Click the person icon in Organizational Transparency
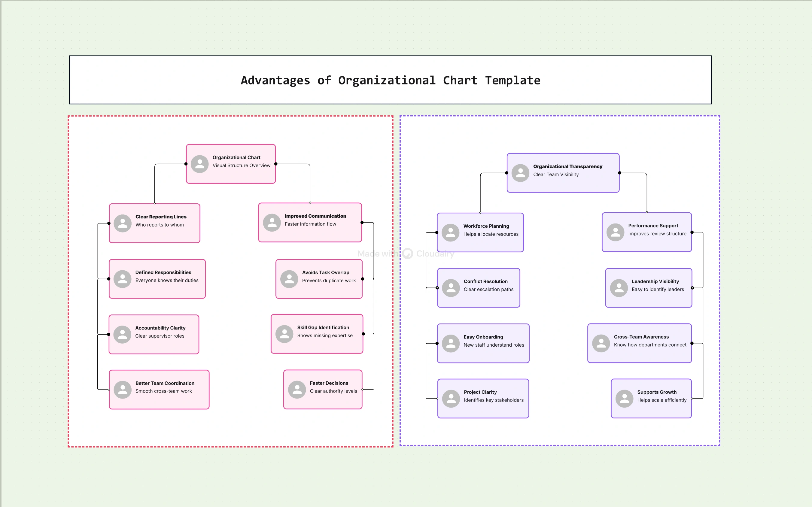812x507 pixels. coord(521,173)
